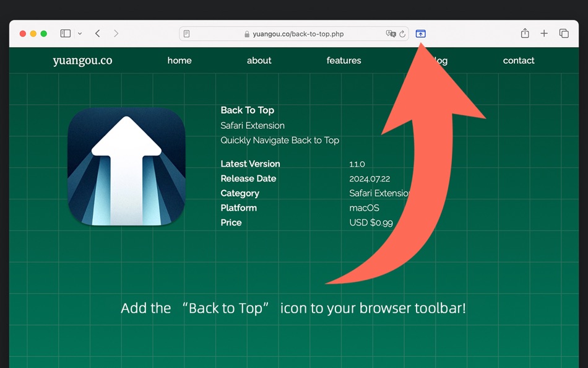Expand the Category field showing Safari Extension
The height and width of the screenshot is (368, 588).
[x=240, y=193]
